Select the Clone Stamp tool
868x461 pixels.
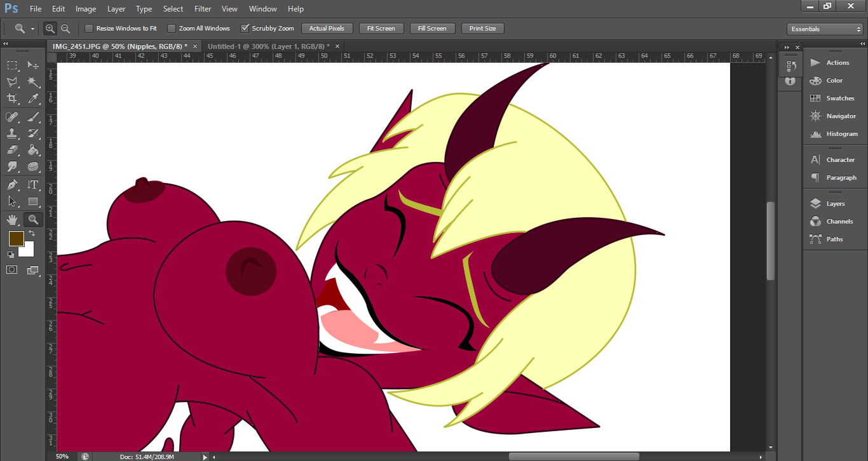coord(12,133)
